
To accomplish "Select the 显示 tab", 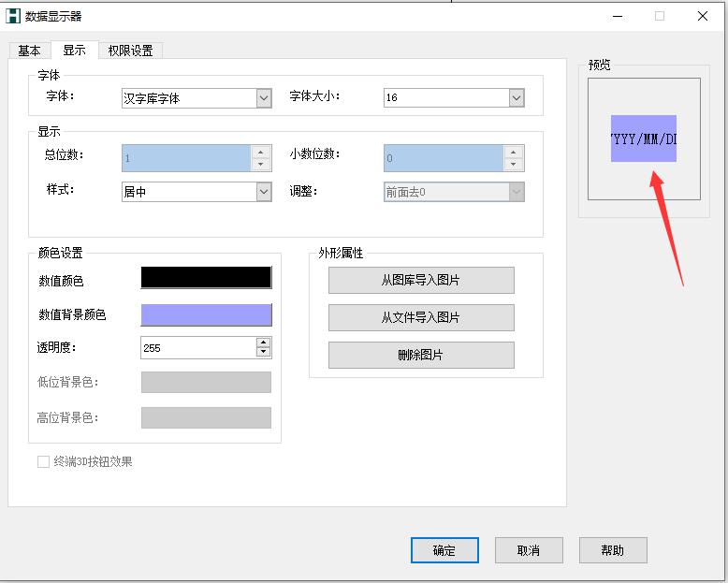I will tap(74, 51).
